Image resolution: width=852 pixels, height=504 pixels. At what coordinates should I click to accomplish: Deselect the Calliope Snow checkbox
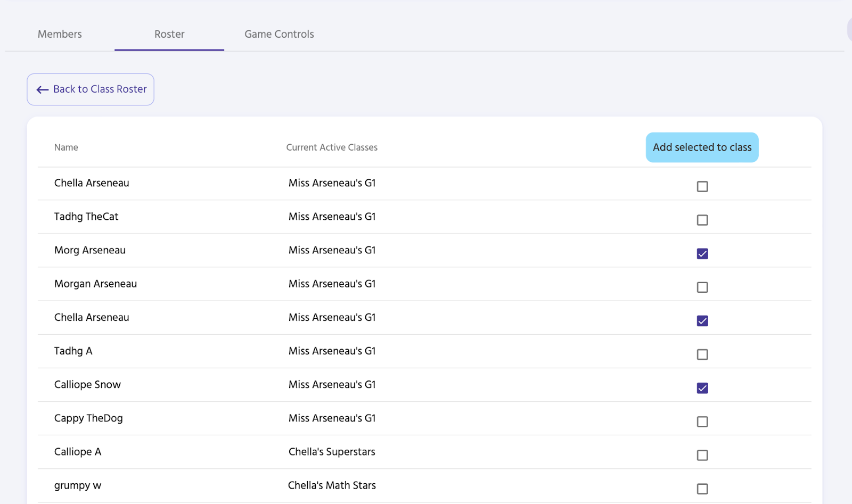(702, 388)
